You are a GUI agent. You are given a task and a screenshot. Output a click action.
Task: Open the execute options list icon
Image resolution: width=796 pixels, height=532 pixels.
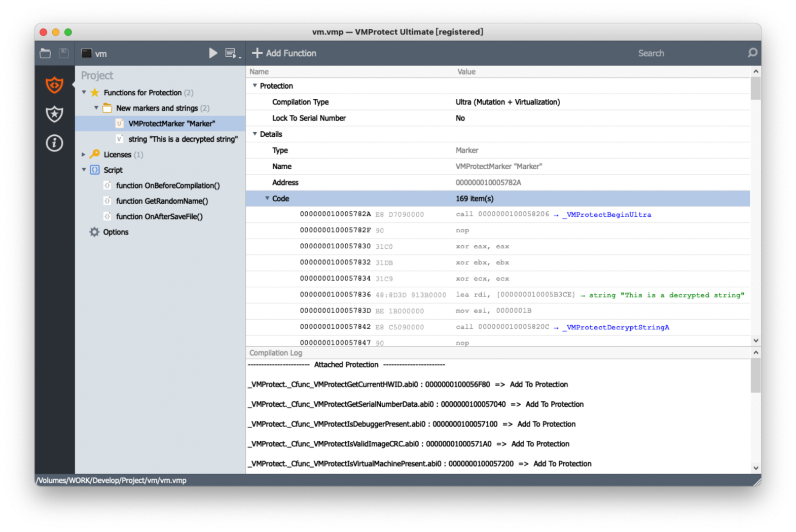coord(232,53)
